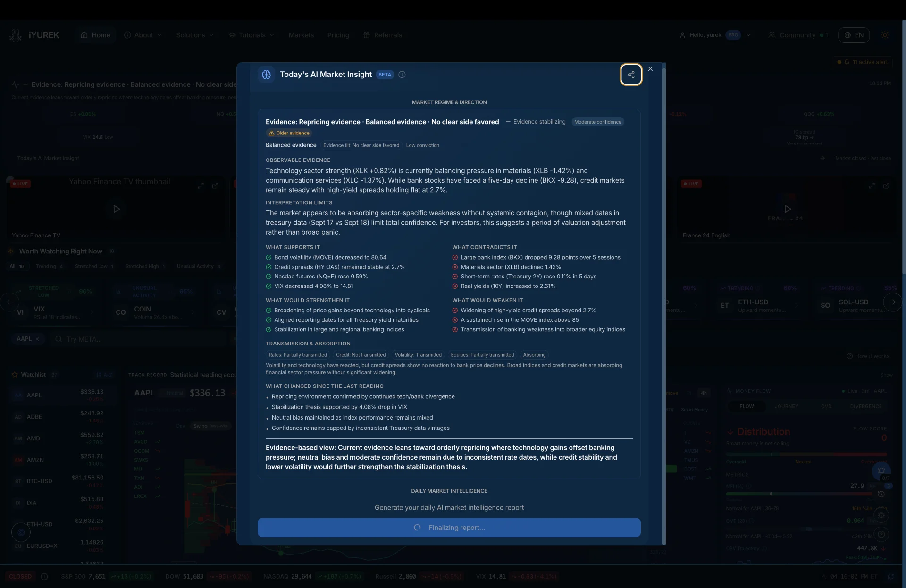Image resolution: width=906 pixels, height=588 pixels.
Task: Open the info icon next to BETA badge
Action: 402,75
